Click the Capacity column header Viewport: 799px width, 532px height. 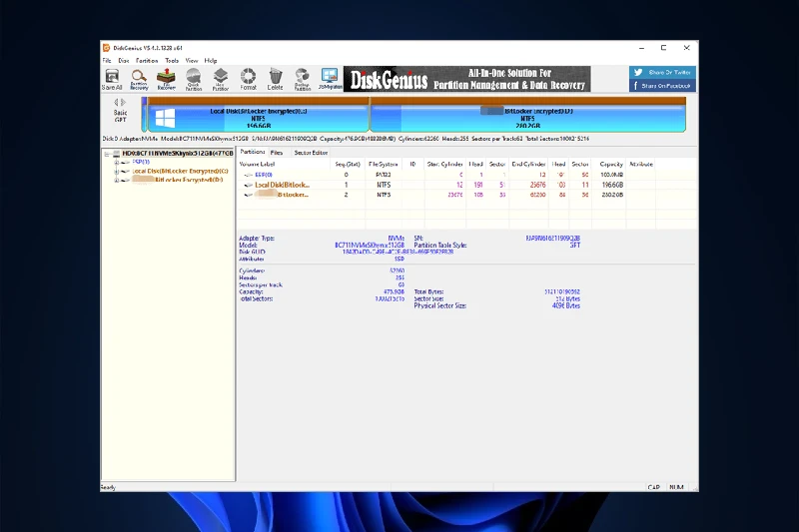tap(611, 163)
